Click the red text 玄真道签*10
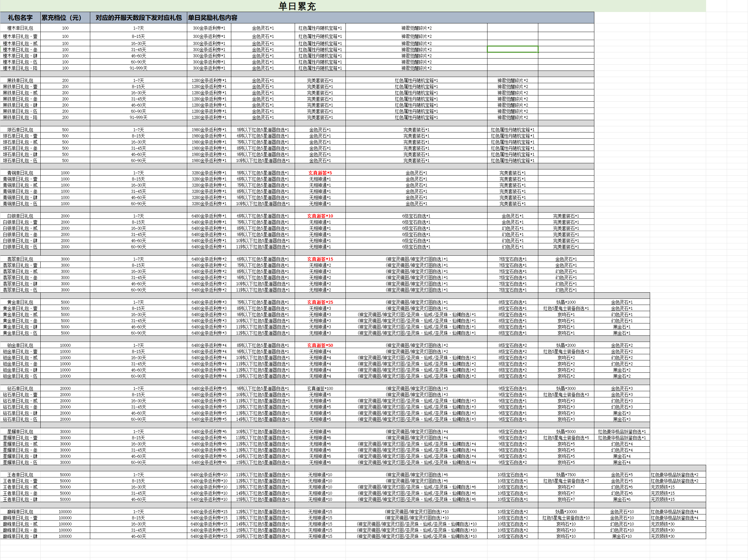Image resolution: width=748 pixels, height=560 pixels. pyautogui.click(x=320, y=216)
